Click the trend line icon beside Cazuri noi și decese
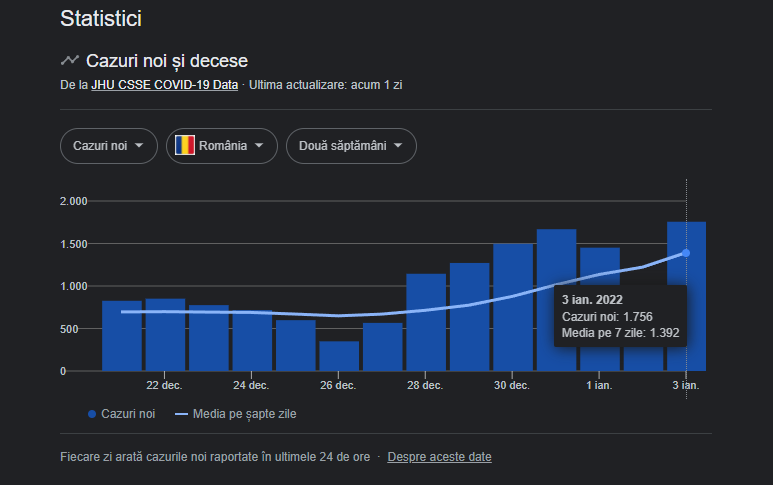This screenshot has height=485, width=773. [70, 61]
